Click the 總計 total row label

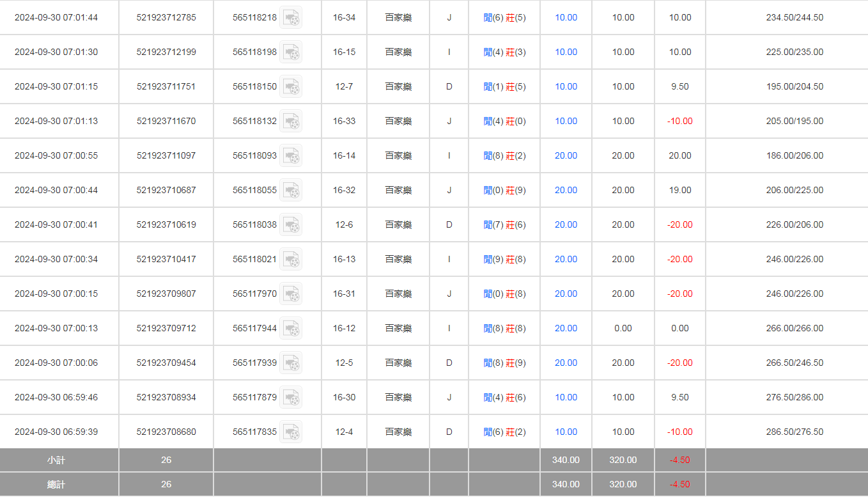coord(56,485)
